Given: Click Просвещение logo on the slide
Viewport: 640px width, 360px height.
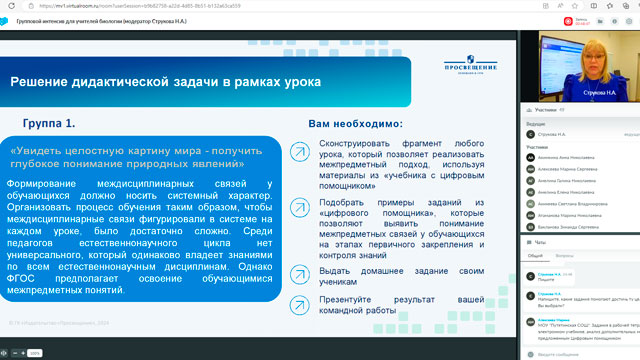Looking at the screenshot, I should coord(471,65).
